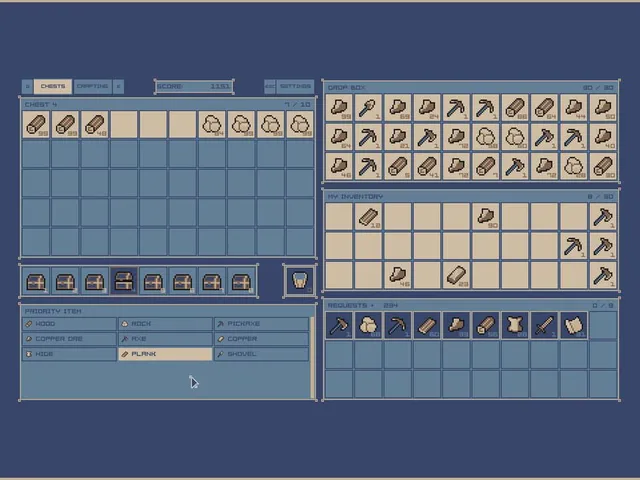Switch to the Crafting tab
640x480 pixels.
pos(93,87)
